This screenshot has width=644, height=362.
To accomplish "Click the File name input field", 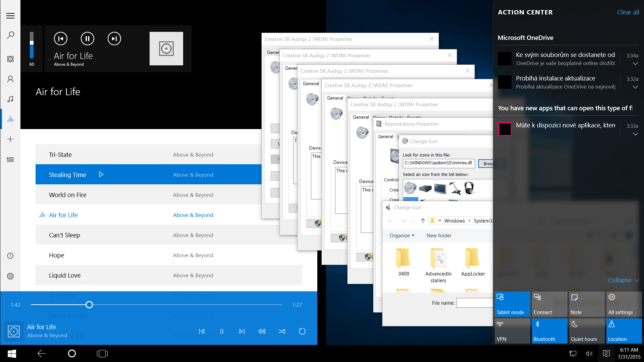I will pos(474,303).
